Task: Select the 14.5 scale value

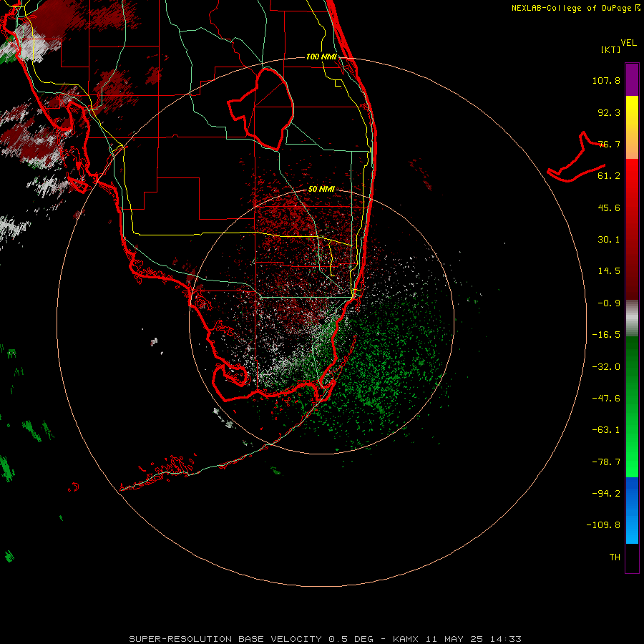Action: pos(609,271)
